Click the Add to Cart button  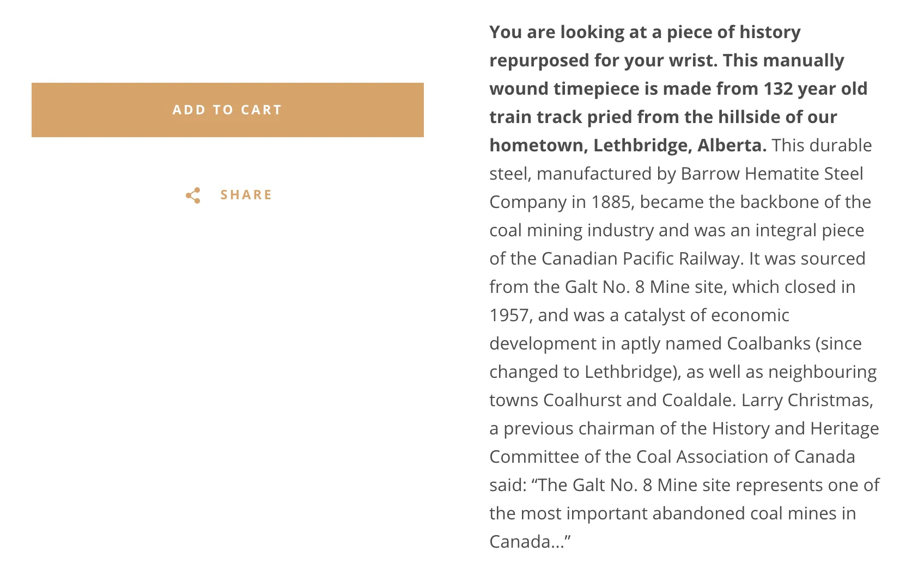(x=227, y=110)
